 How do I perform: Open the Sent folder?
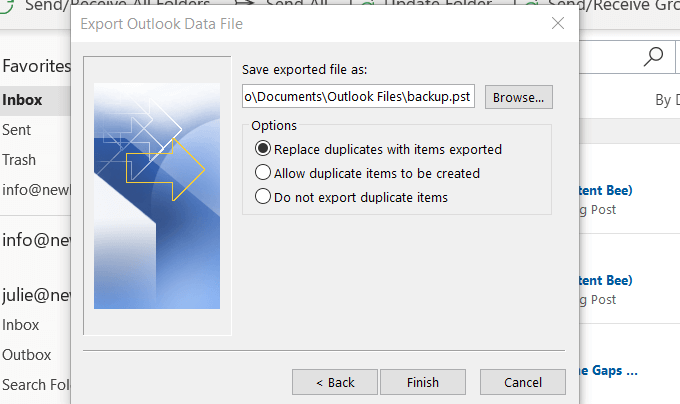[17, 130]
